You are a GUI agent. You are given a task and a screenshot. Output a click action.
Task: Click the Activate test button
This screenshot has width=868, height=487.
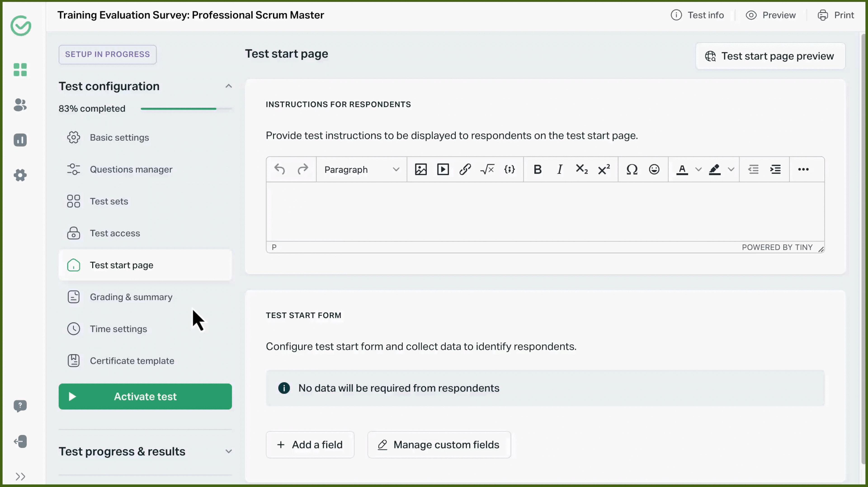point(145,396)
